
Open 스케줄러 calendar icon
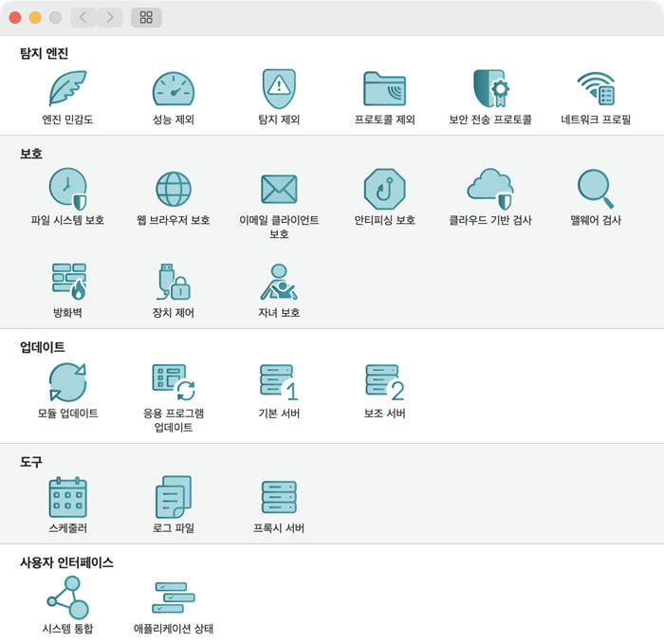coord(67,497)
